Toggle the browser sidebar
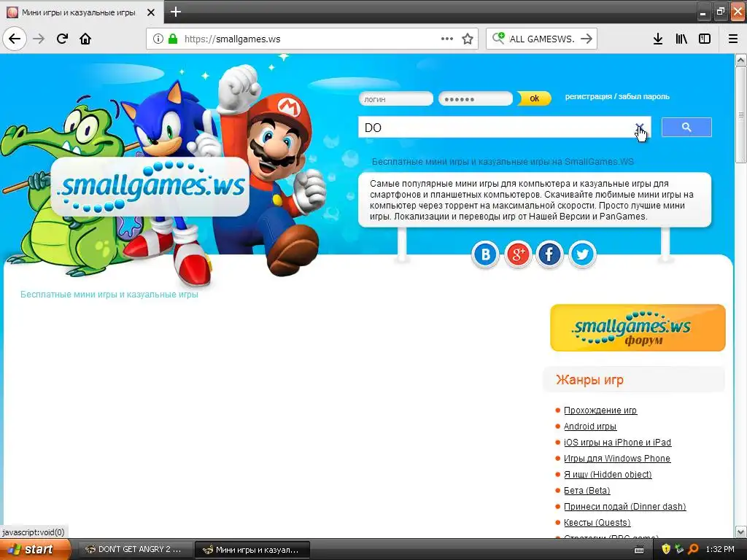The height and width of the screenshot is (560, 747). coord(705,39)
